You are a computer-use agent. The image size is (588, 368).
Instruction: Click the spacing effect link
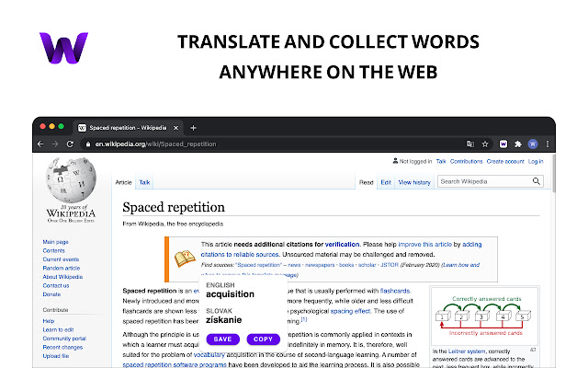350,311
